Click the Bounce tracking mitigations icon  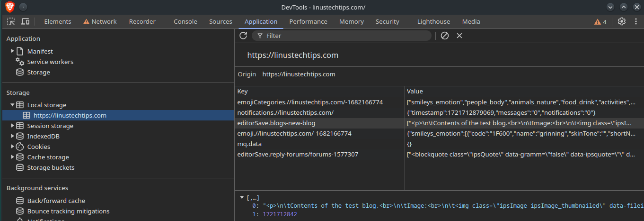[x=20, y=211]
